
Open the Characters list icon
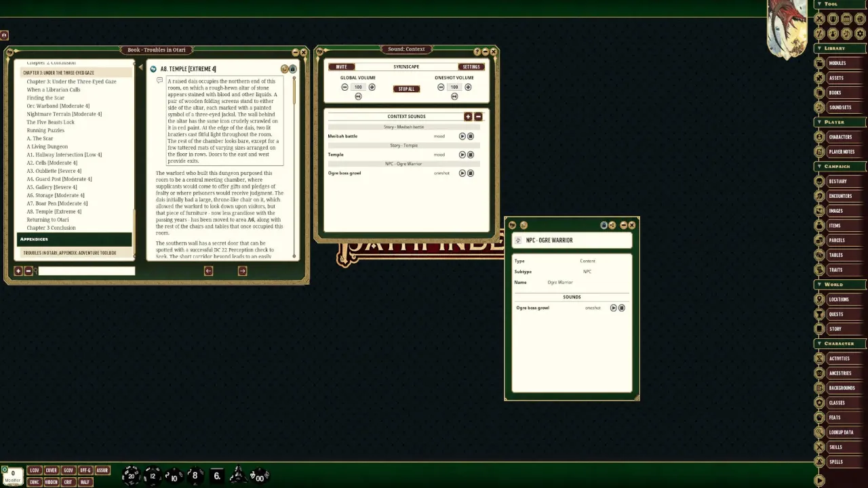pos(820,137)
